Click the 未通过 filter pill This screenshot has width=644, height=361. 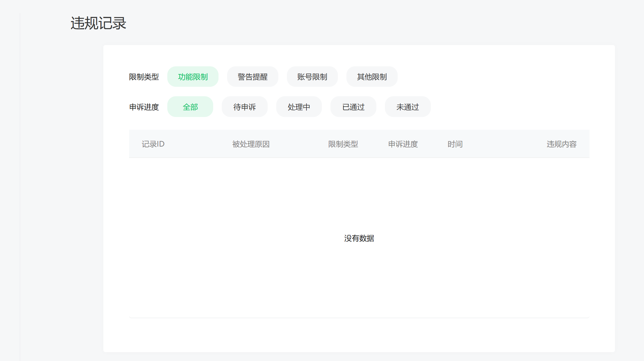(408, 107)
